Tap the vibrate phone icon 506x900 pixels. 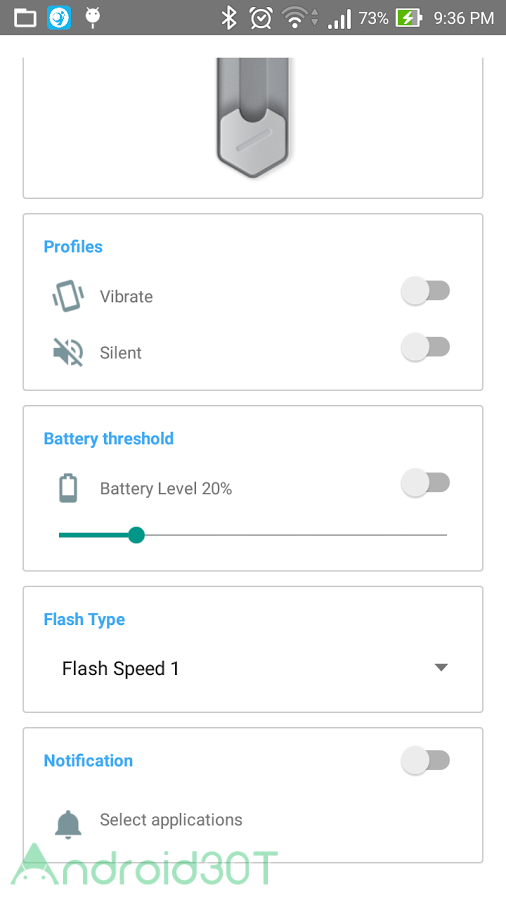pos(68,296)
